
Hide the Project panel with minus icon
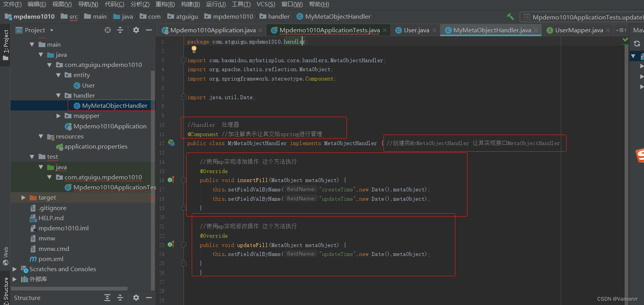pyautogui.click(x=149, y=30)
